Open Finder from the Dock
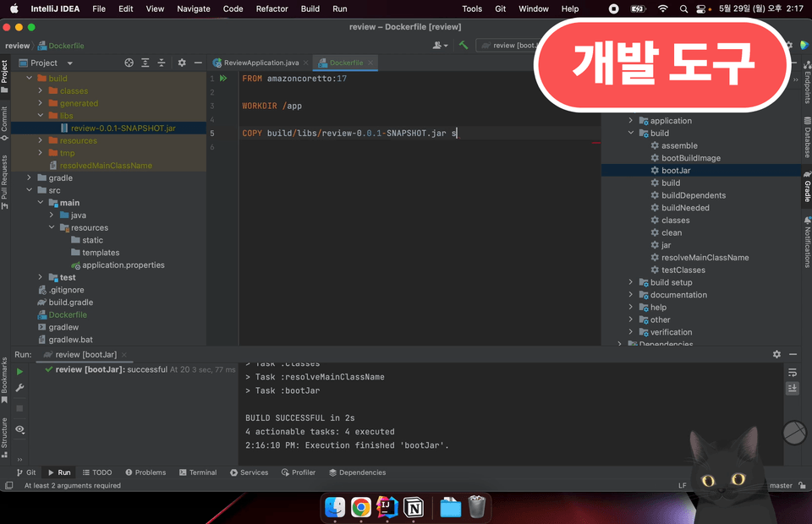This screenshot has width=812, height=524. pos(335,507)
